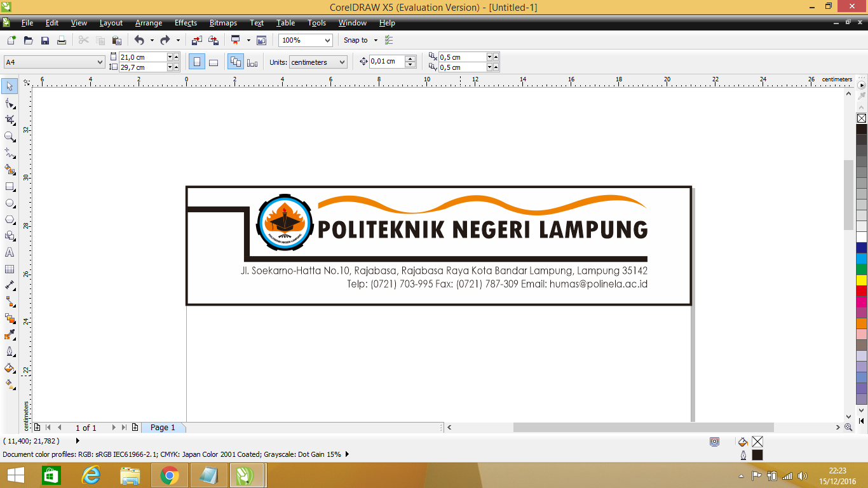Expand the Redo history dropdown arrow
This screenshot has width=868, height=488.
(x=178, y=40)
